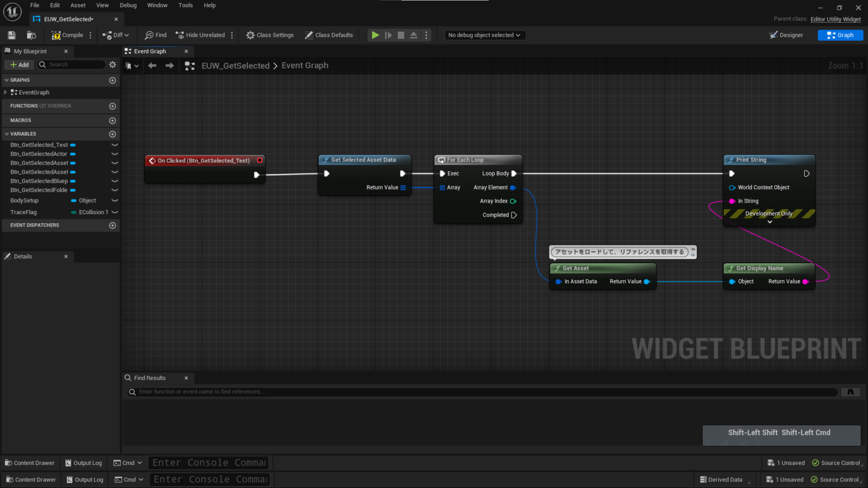Open the Diff dropdown arrow
Viewport: 868px width, 488px height.
tap(125, 34)
